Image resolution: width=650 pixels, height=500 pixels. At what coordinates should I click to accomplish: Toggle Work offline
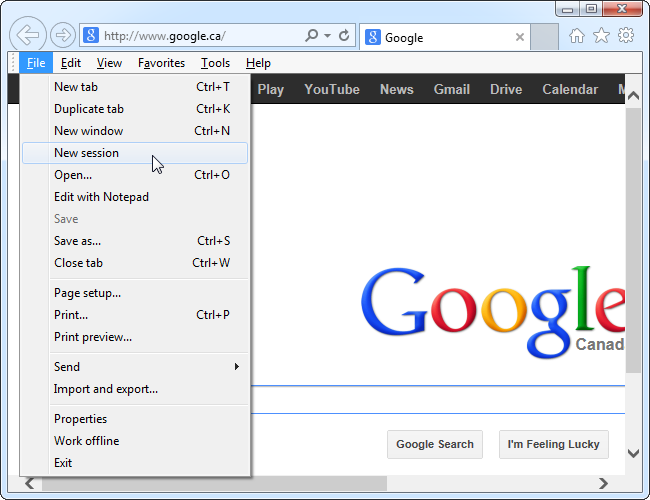[x=135, y=441]
